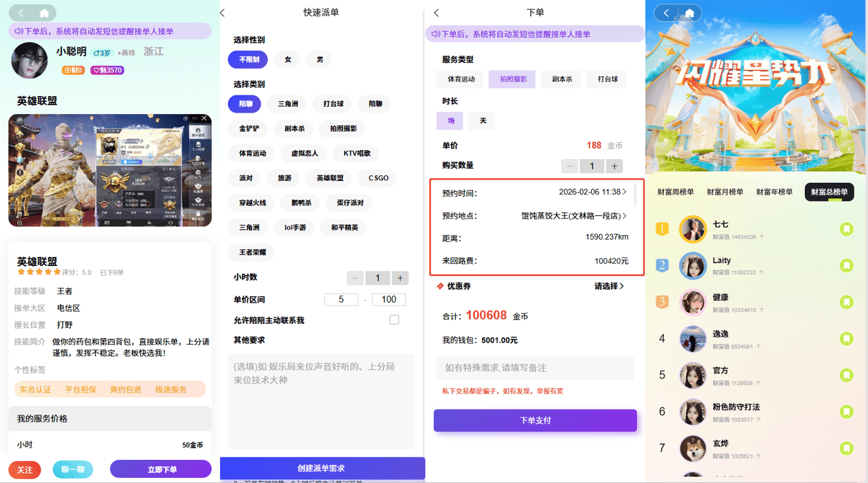
Task: Click the 如有特殊需求 remarks input field
Action: (x=535, y=368)
